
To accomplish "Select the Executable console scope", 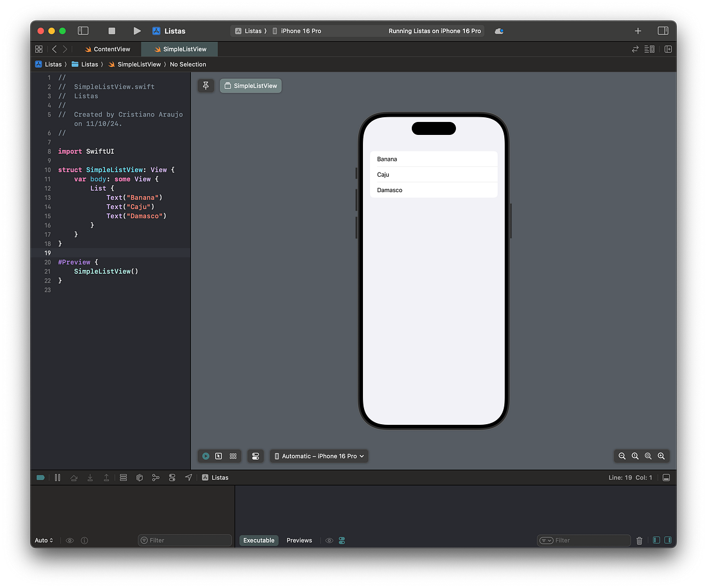I will click(259, 540).
